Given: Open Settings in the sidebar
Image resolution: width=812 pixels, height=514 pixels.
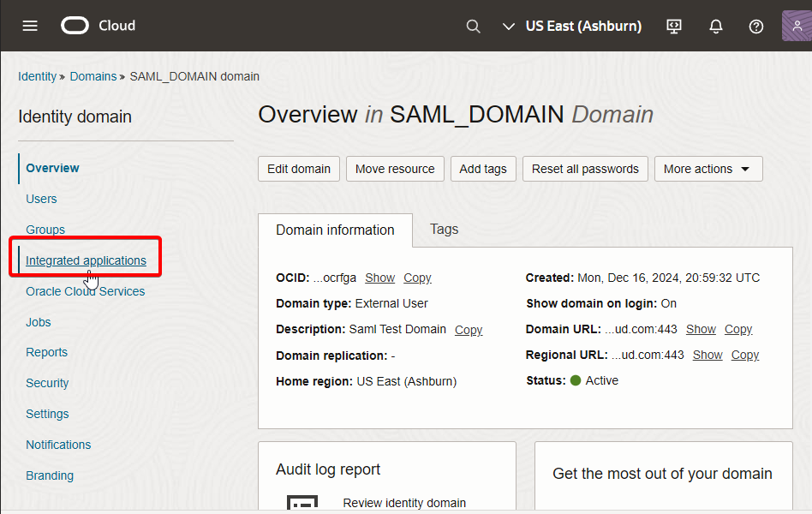Looking at the screenshot, I should [47, 414].
